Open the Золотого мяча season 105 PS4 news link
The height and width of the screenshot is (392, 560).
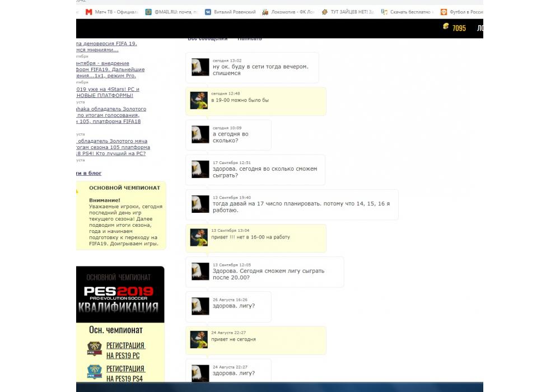point(112,147)
